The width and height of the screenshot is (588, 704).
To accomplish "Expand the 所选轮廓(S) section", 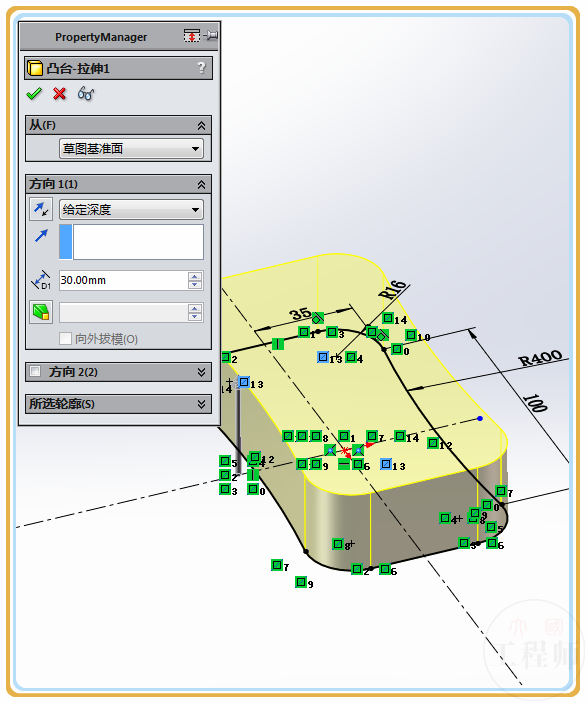I will coord(202,404).
